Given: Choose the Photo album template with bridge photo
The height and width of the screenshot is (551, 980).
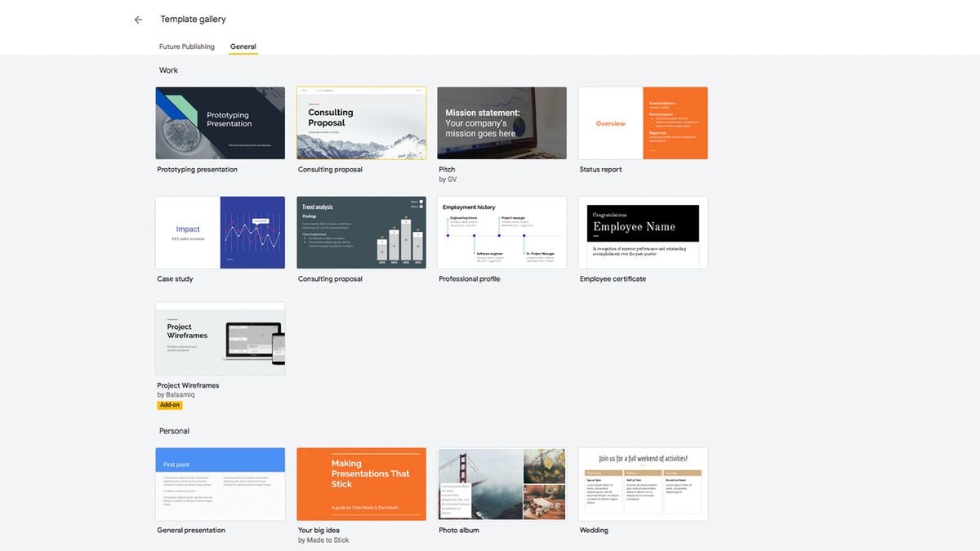Looking at the screenshot, I should (501, 483).
